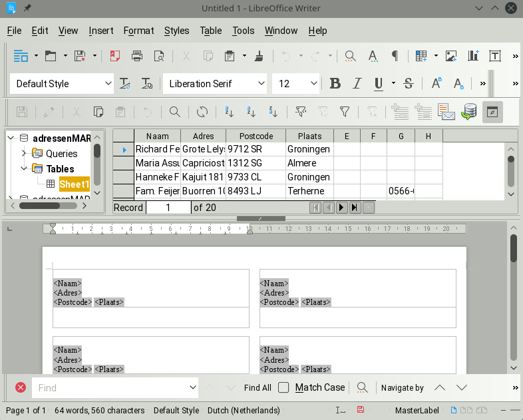Open the Table menu
This screenshot has width=523, height=420.
[x=211, y=31]
